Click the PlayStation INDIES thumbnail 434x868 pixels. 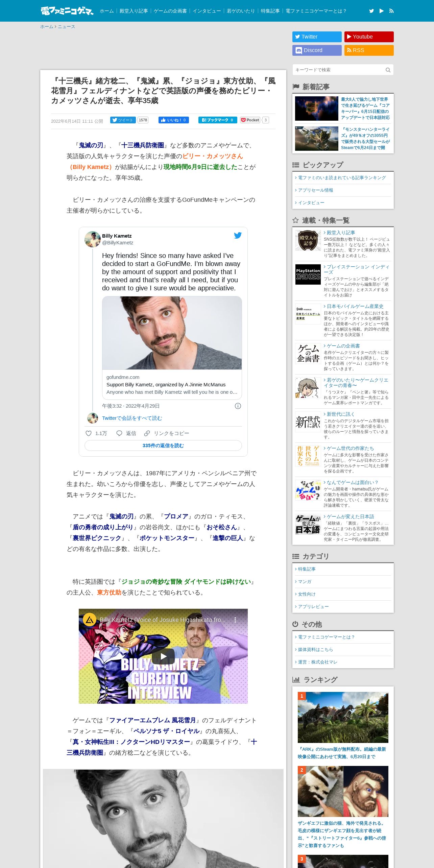click(x=308, y=274)
